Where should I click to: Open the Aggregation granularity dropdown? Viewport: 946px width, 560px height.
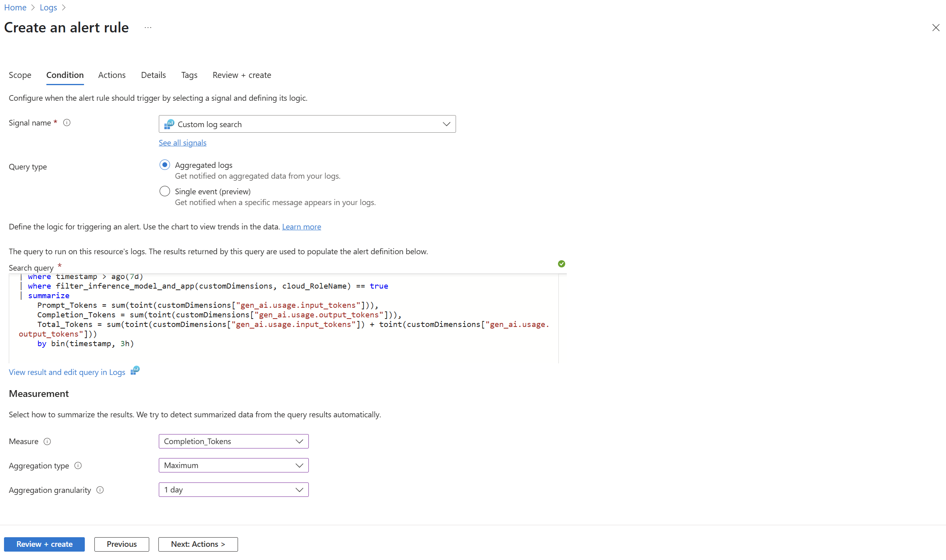[234, 490]
